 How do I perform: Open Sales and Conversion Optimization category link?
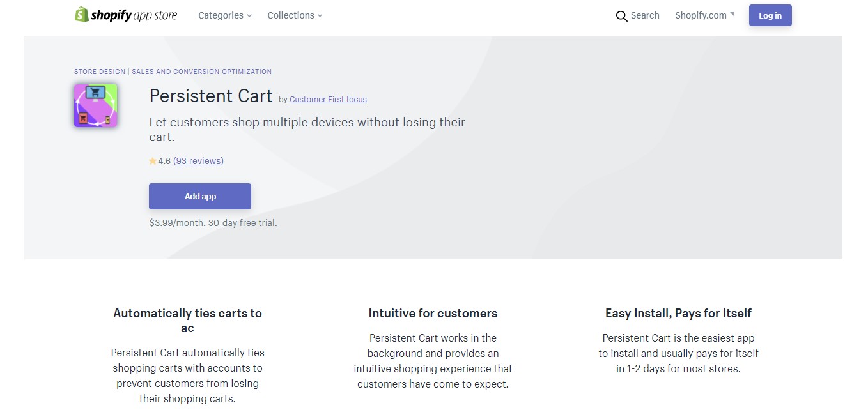click(202, 72)
